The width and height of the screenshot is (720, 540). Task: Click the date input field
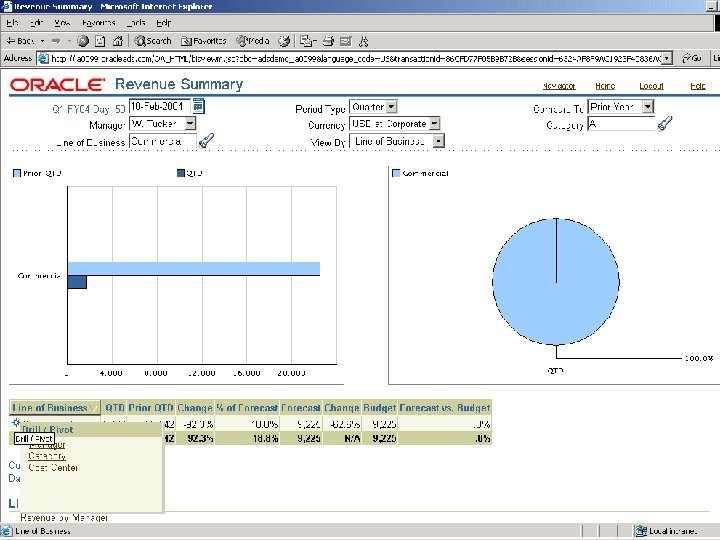click(x=160, y=107)
